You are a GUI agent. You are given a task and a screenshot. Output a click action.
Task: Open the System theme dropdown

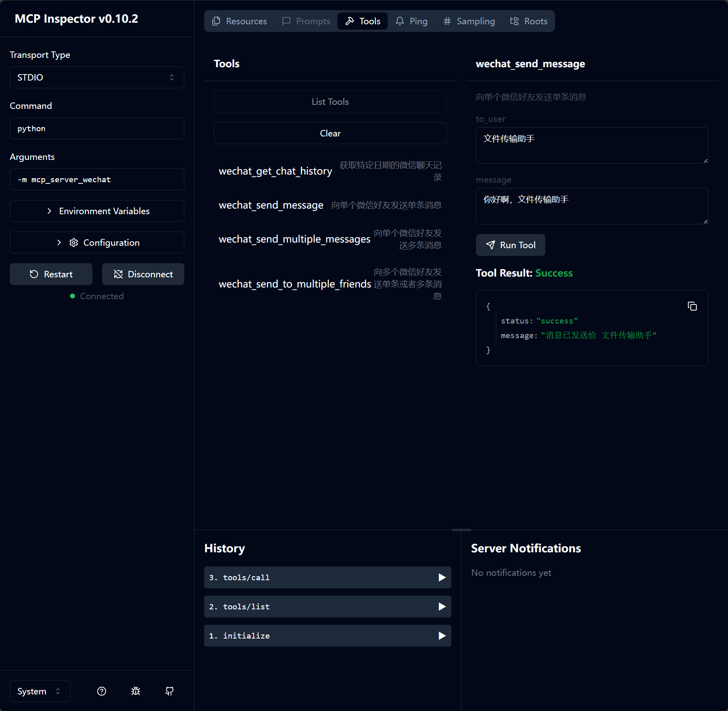[x=39, y=691]
